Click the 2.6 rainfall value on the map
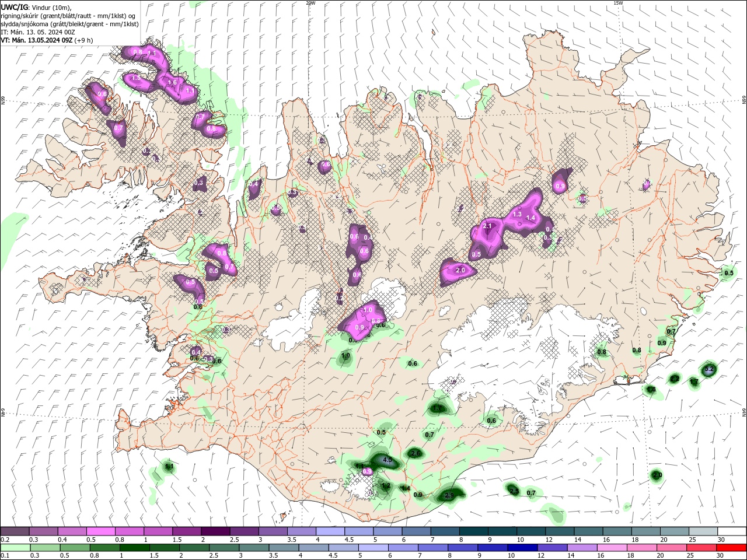 [x=416, y=453]
